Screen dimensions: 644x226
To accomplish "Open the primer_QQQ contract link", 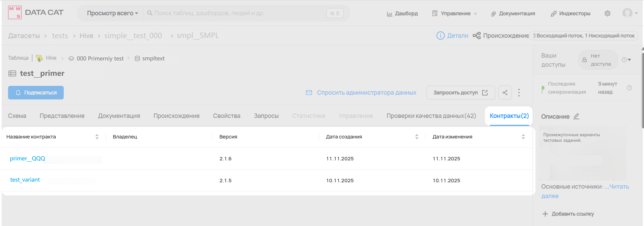I will pyautogui.click(x=28, y=159).
